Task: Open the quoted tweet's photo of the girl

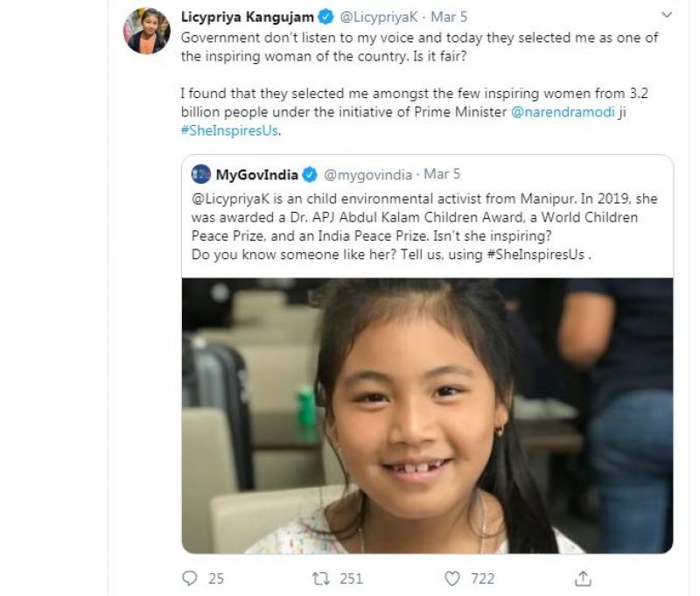Action: coord(427,416)
